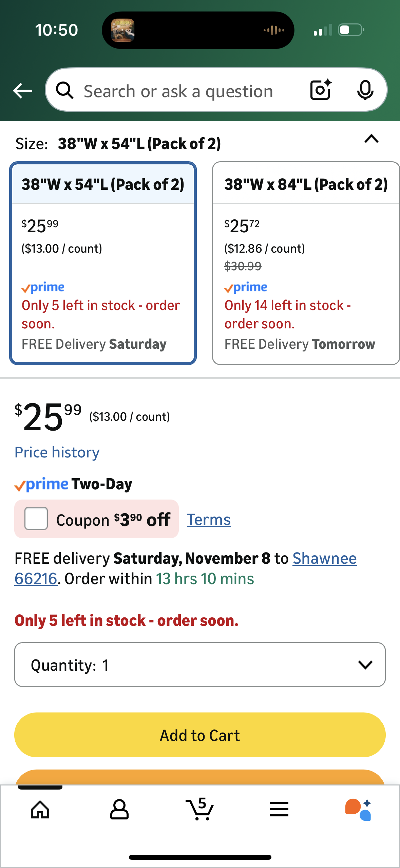The width and height of the screenshot is (400, 868).
Task: Open the hamburger menu icon
Action: pyautogui.click(x=279, y=810)
